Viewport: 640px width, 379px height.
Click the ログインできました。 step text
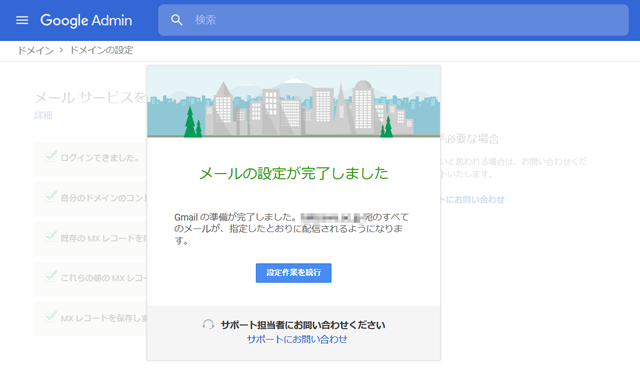pyautogui.click(x=100, y=157)
